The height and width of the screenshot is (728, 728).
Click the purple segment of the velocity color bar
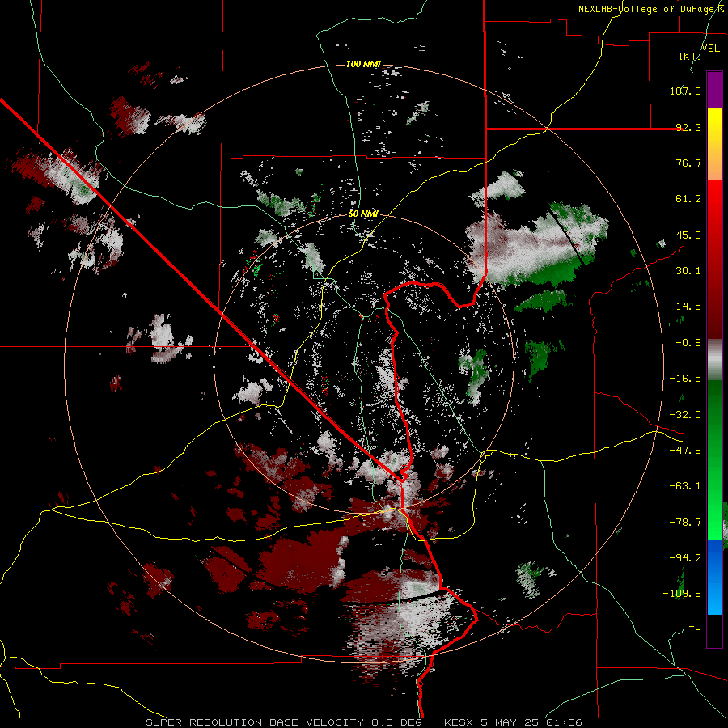tap(714, 90)
